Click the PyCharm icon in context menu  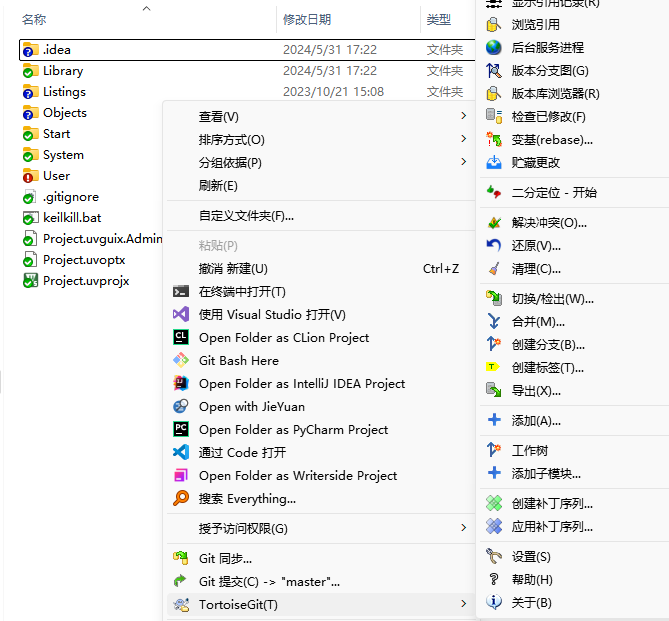coord(180,430)
